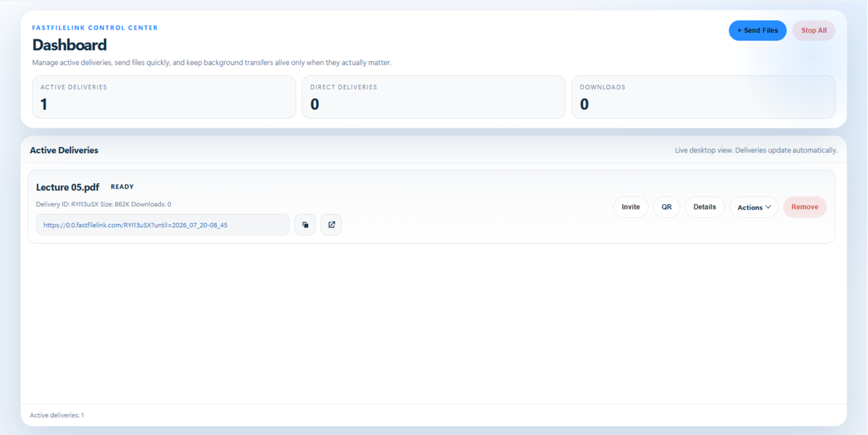Click the + Send Files button
This screenshot has width=868, height=435.
point(758,31)
